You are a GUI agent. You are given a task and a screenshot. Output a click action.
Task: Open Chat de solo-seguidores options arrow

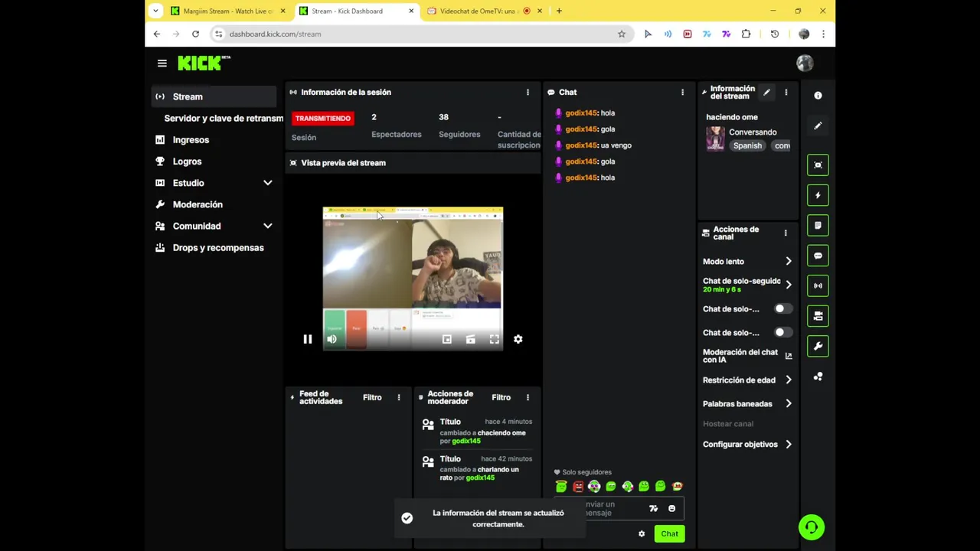pyautogui.click(x=789, y=285)
